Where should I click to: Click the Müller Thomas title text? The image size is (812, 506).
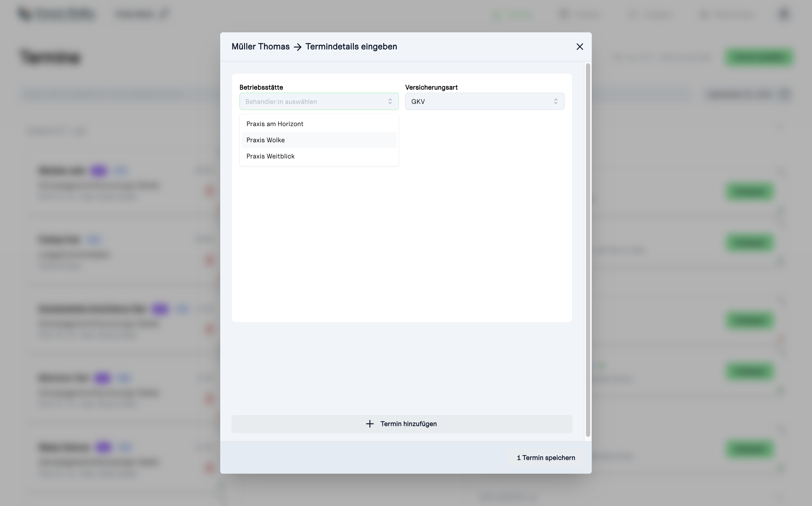tap(260, 47)
